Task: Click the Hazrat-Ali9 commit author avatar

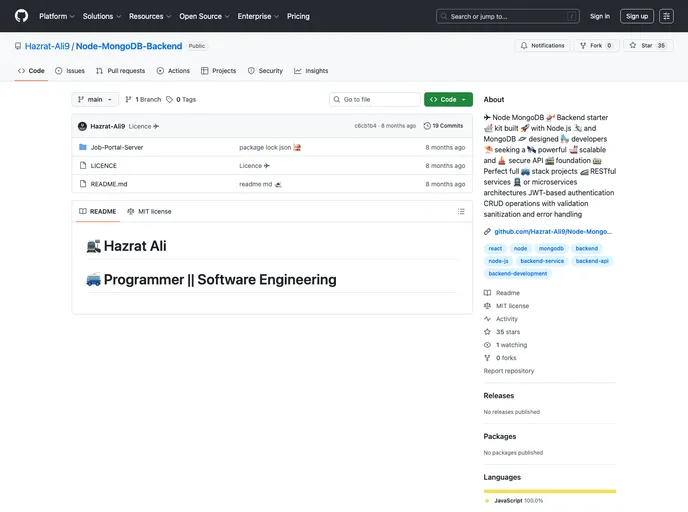Action: [x=82, y=126]
